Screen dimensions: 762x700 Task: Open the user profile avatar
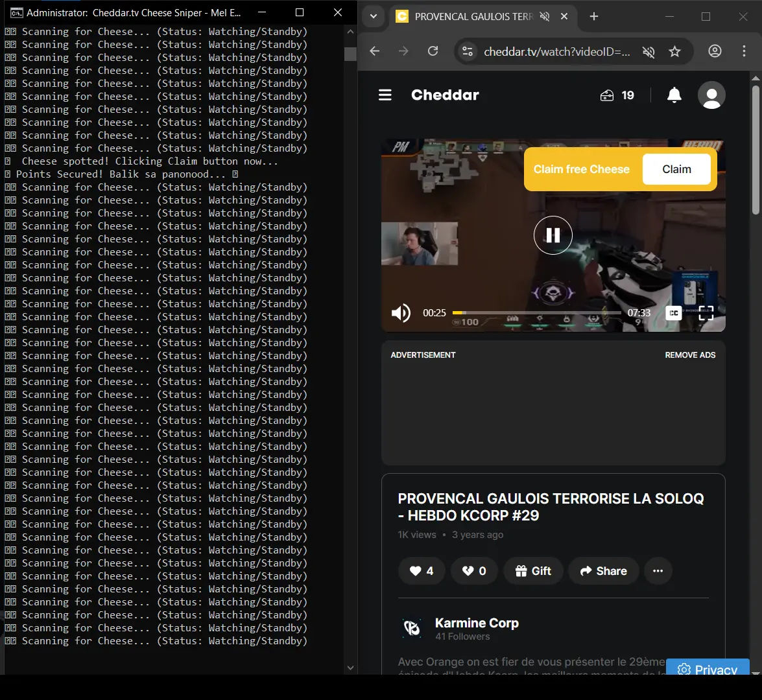pos(711,95)
